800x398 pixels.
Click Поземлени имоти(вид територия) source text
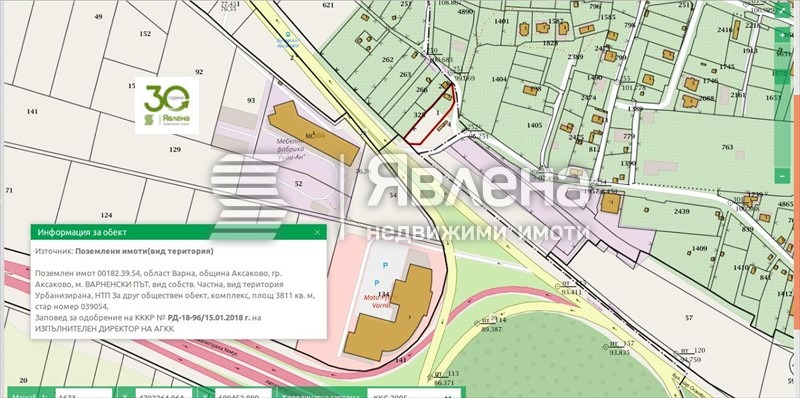pyautogui.click(x=144, y=251)
